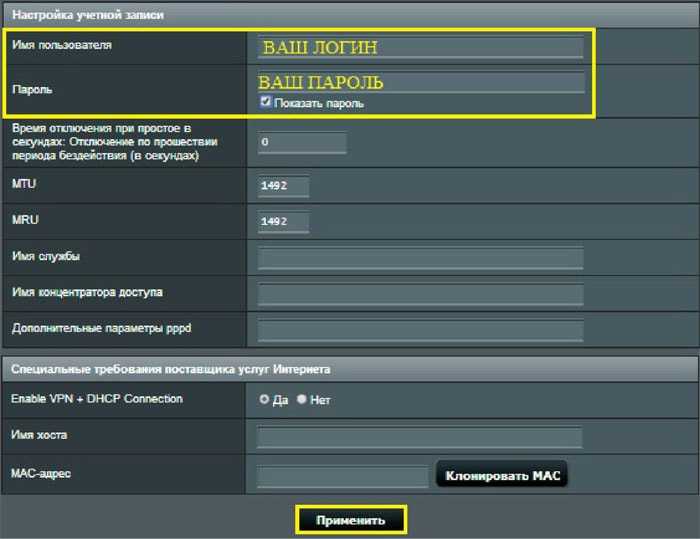Click the Пароль label
Image resolution: width=700 pixels, height=539 pixels.
pos(32,89)
